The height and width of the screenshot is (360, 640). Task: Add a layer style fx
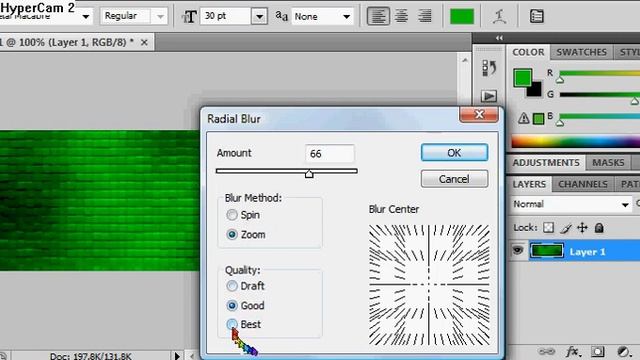tap(572, 351)
